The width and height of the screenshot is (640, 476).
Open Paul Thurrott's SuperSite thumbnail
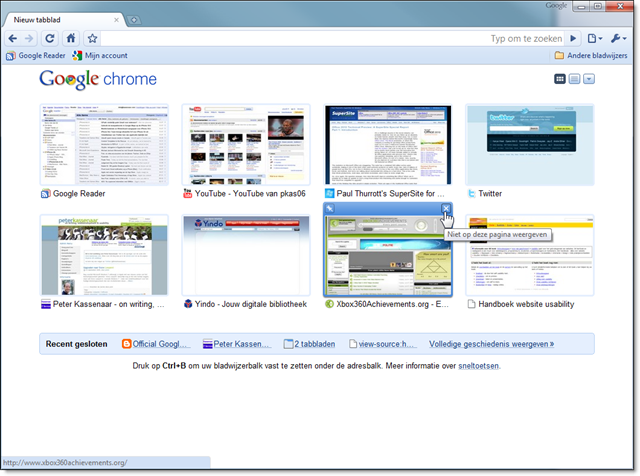[x=388, y=145]
